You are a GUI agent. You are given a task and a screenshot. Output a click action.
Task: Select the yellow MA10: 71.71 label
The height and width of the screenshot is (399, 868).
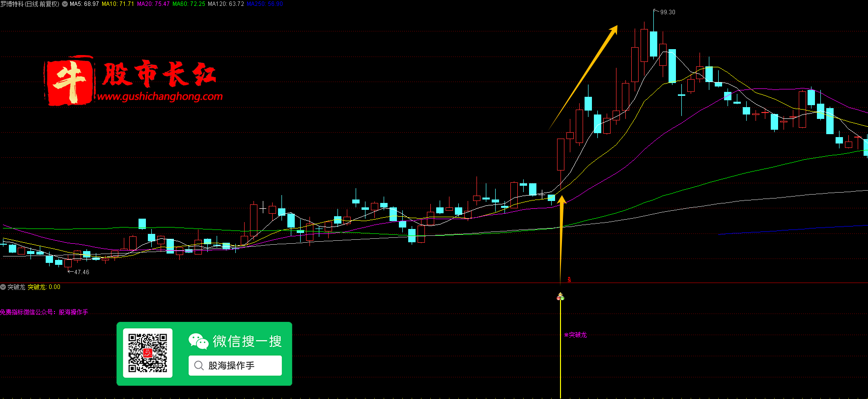point(118,4)
